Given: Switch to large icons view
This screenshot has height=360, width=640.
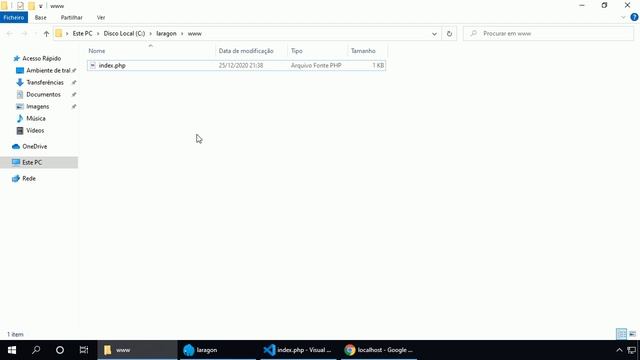Looking at the screenshot, I should (632, 334).
